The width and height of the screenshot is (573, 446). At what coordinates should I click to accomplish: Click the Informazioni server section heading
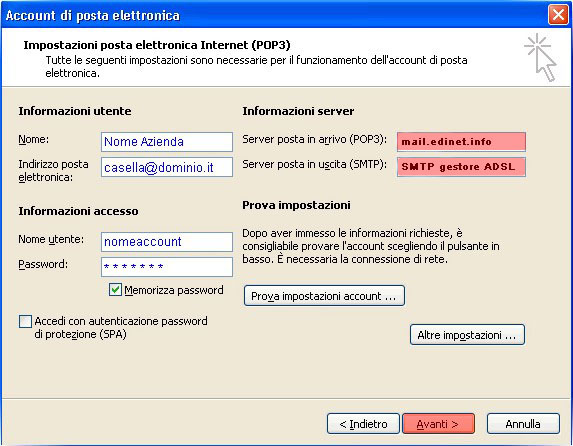click(298, 111)
